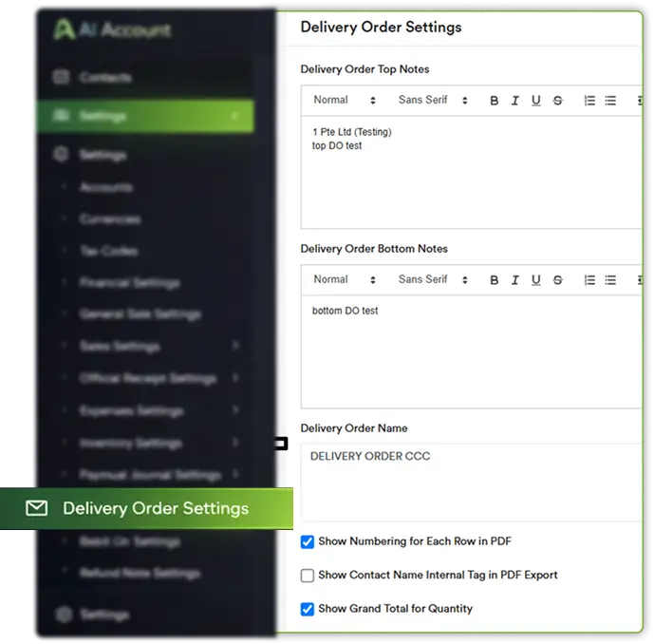Toggle underline in Top Notes toolbar
Viewport: 654px width, 644px height.
(x=536, y=101)
